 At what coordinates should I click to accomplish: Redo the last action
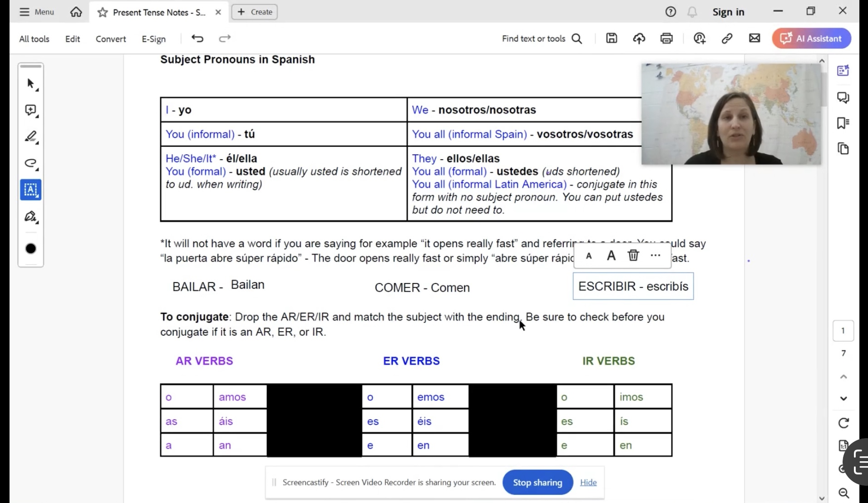(x=225, y=38)
